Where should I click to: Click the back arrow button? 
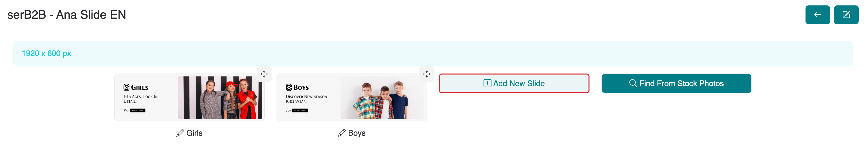817,15
